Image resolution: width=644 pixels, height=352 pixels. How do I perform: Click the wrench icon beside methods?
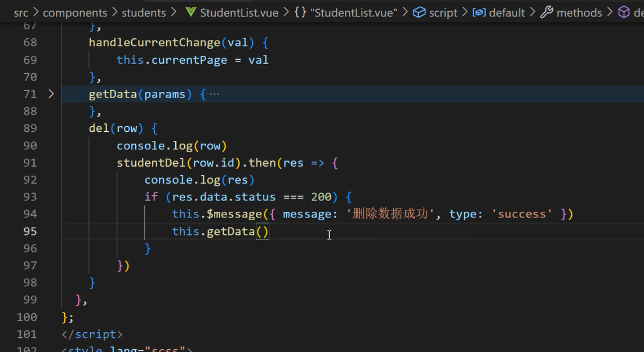pyautogui.click(x=547, y=12)
